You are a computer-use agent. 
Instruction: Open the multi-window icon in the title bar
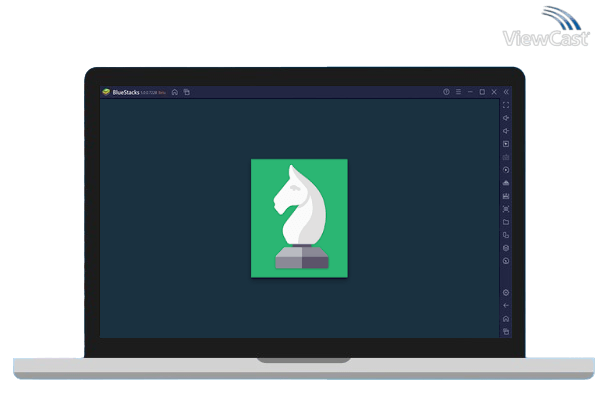pos(187,92)
